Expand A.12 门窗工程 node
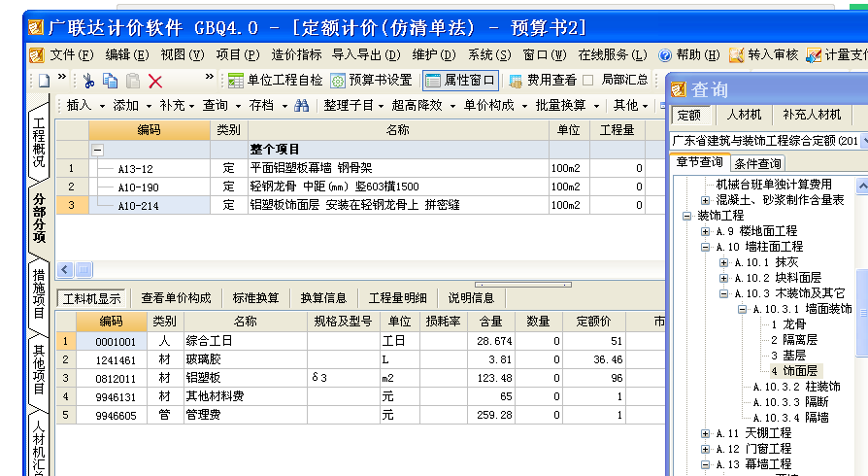This screenshot has height=476, width=868. pos(705,449)
